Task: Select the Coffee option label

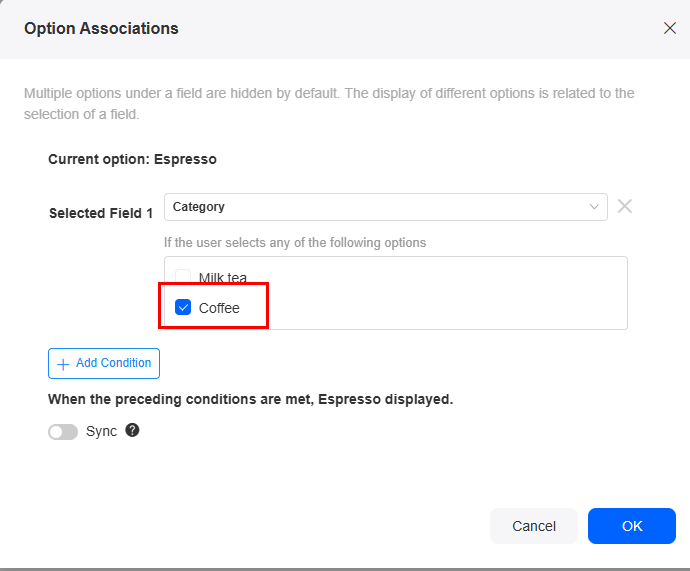Action: pyautogui.click(x=219, y=308)
